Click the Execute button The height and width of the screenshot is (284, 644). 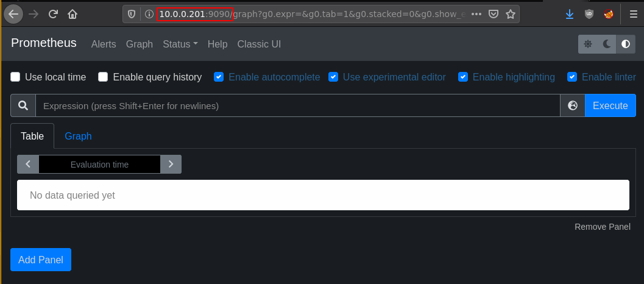[x=610, y=105]
